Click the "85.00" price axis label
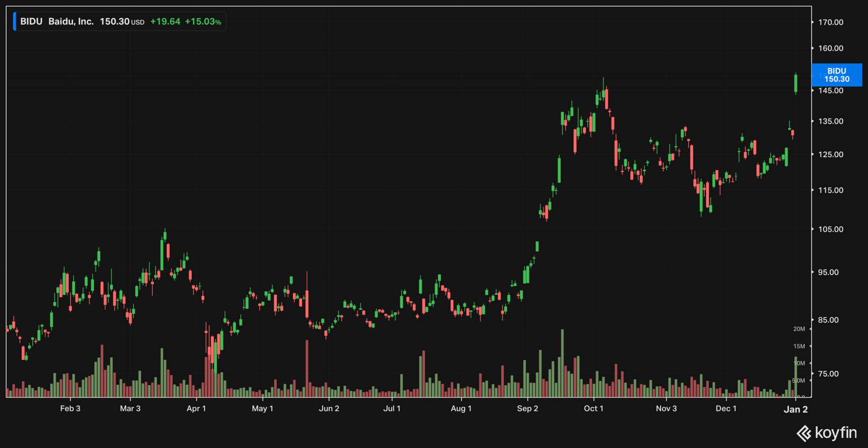868x448 pixels. click(x=829, y=320)
